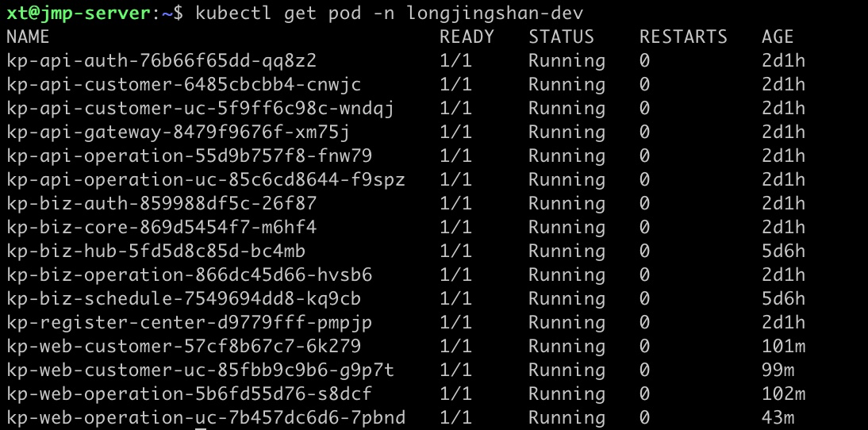This screenshot has height=430, width=868.
Task: Click the kp-biz-auth-859988df5c-26f87 pod name
Action: tap(162, 204)
